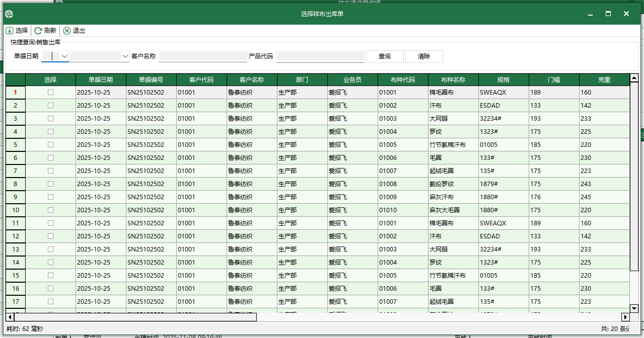Click the vertical scrollbar down arrow

point(634,308)
